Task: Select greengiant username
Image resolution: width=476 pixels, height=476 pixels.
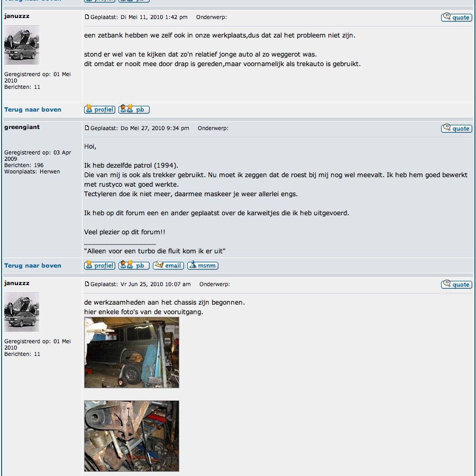Action: point(22,127)
